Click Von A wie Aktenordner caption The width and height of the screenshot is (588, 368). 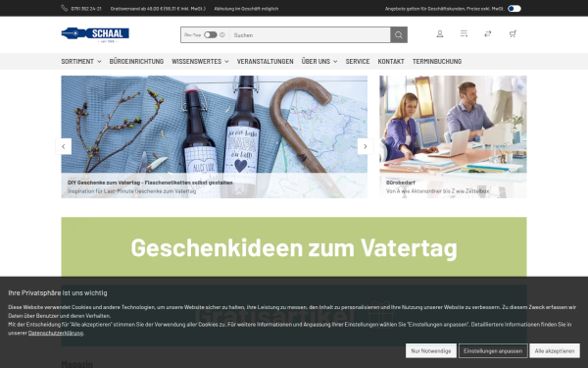pos(438,191)
